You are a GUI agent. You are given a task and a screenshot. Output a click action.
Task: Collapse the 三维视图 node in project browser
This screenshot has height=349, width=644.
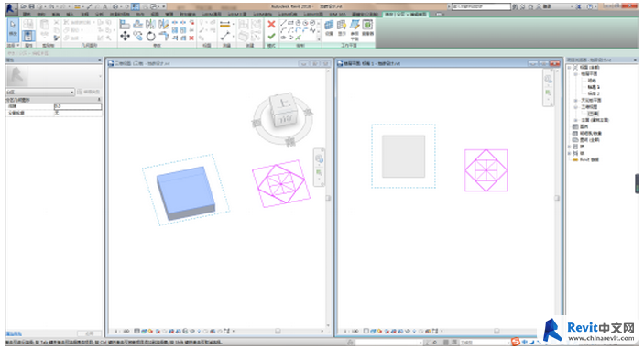pyautogui.click(x=576, y=107)
